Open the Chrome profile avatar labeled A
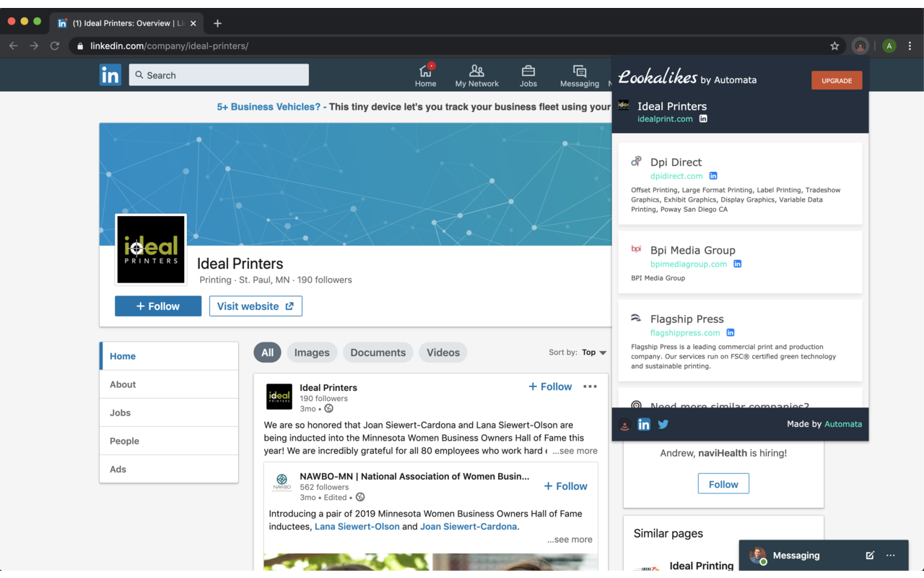This screenshot has height=578, width=924. 889,46
